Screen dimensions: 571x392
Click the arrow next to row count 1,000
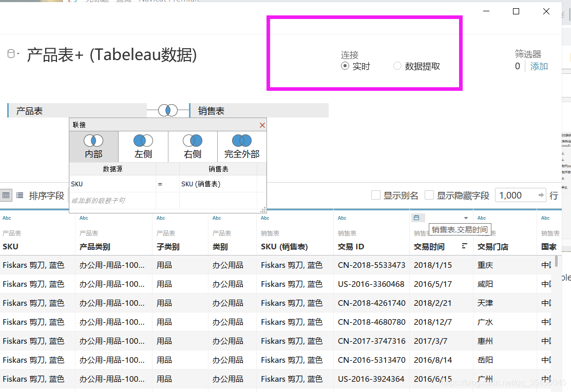(x=541, y=195)
